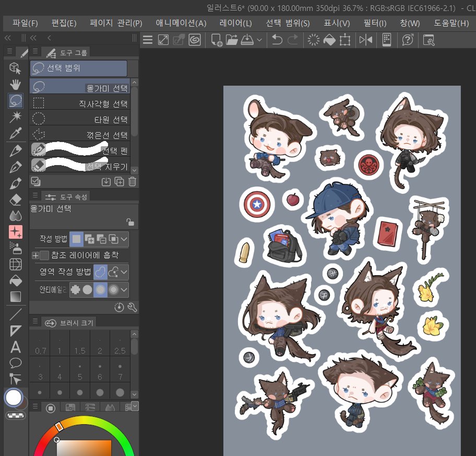
Task: Select the Blend tool (two droplets)
Action: [x=15, y=216]
